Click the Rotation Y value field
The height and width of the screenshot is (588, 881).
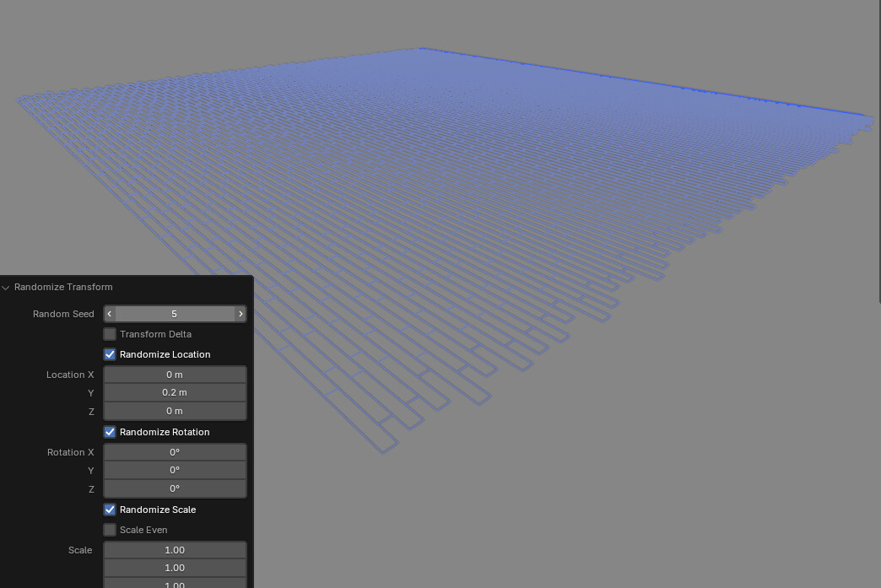pos(175,470)
